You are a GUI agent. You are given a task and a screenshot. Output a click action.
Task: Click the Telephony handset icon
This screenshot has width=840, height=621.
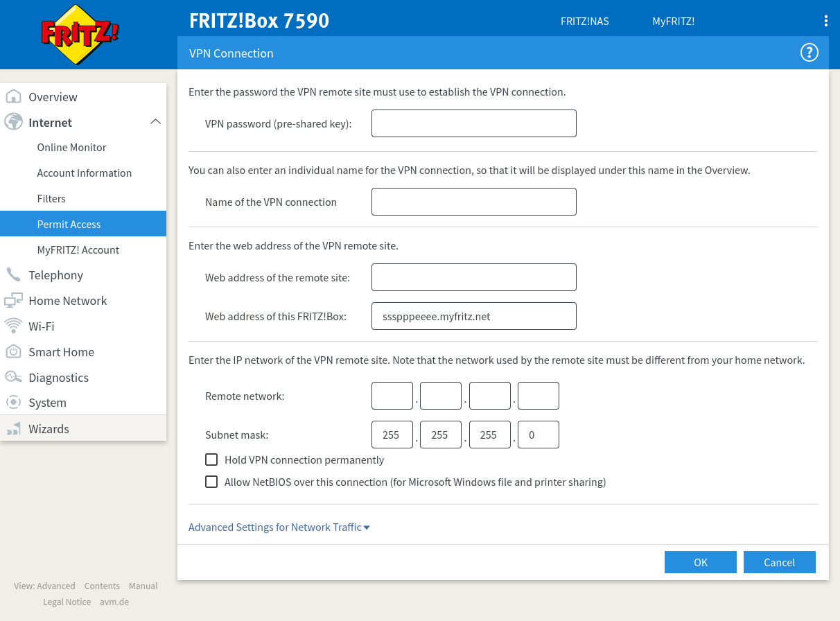[13, 275]
